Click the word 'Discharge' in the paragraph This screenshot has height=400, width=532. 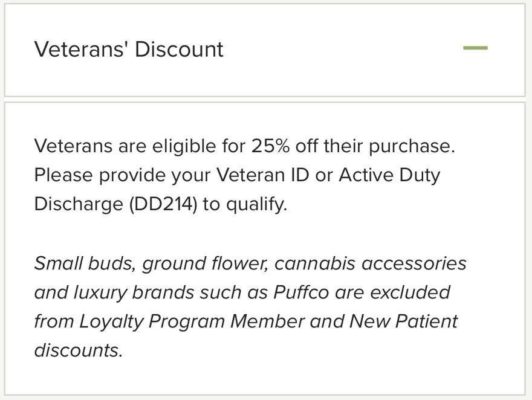point(78,204)
